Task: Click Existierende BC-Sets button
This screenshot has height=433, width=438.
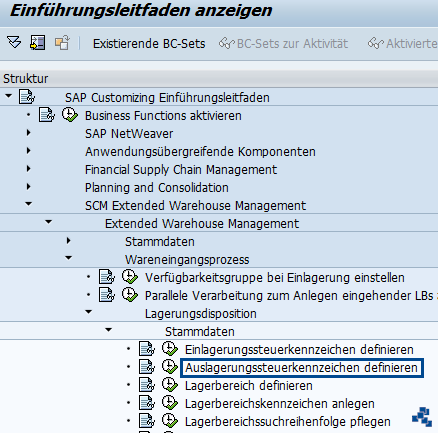Action: pyautogui.click(x=149, y=44)
